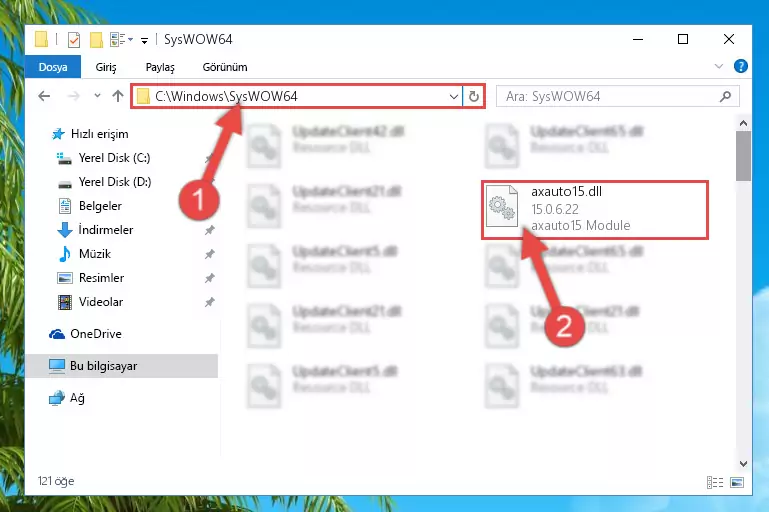Select the axauto15.dll file
The width and height of the screenshot is (769, 512).
[595, 210]
